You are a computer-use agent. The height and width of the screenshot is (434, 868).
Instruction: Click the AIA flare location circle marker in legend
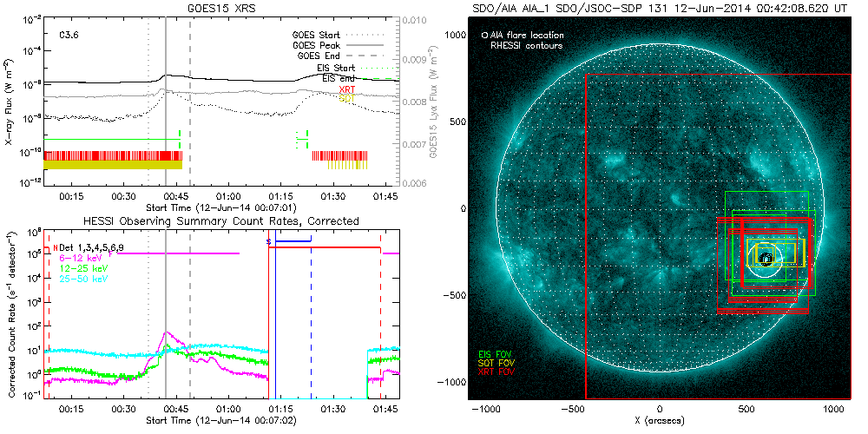[483, 36]
